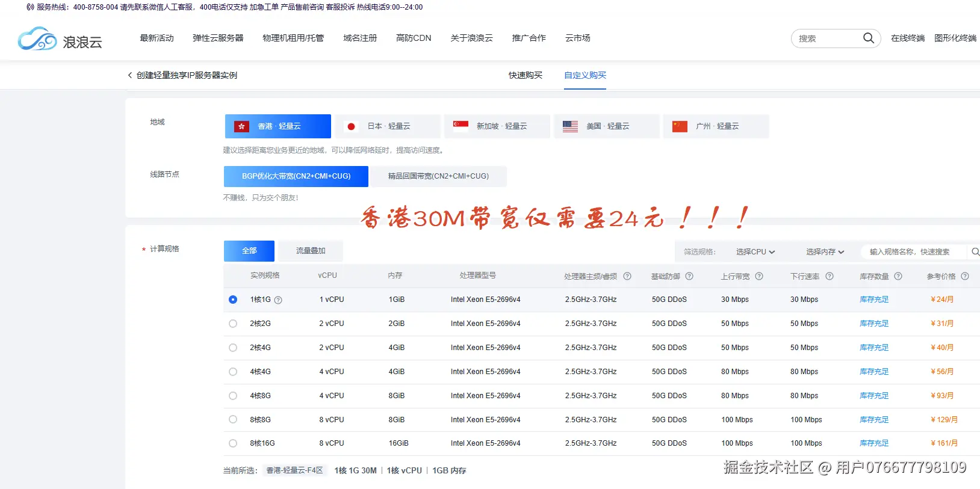The height and width of the screenshot is (489, 980).
Task: Select the 流量叠加 spec tab
Action: click(x=311, y=251)
